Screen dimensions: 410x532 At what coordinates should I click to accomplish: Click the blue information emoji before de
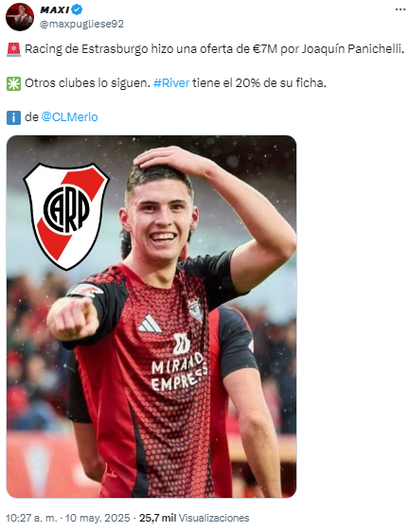(13, 117)
